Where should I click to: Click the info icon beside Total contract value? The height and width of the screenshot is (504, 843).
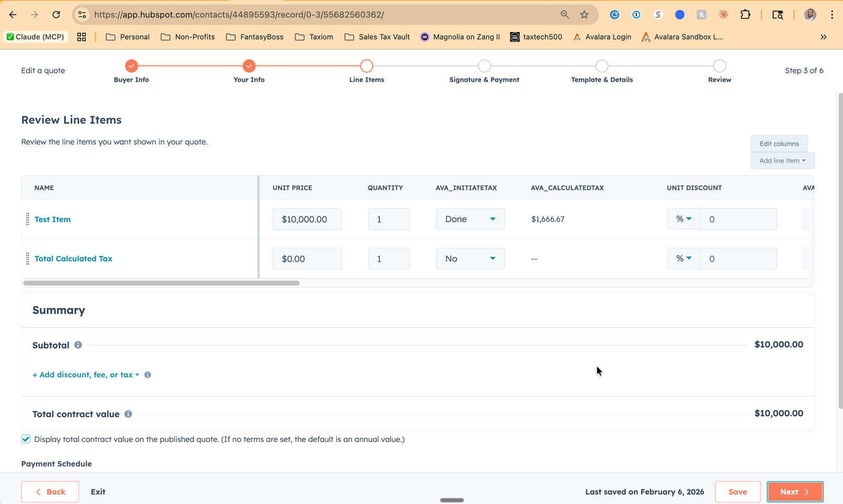click(x=128, y=414)
